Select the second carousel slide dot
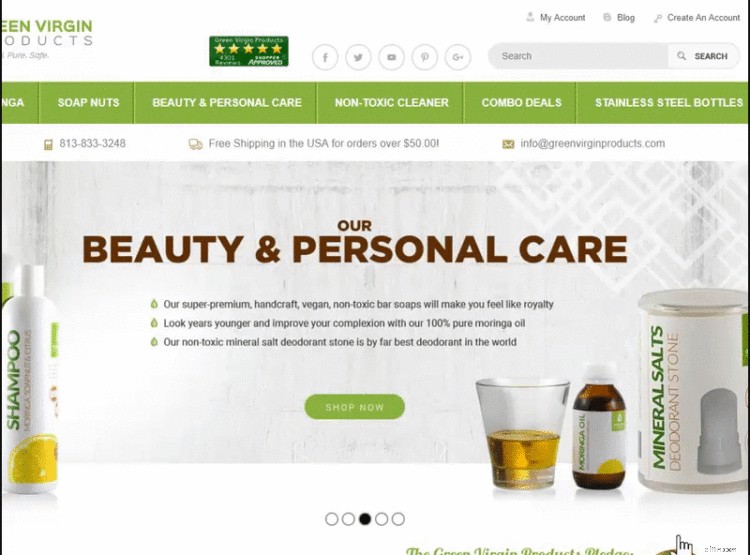 coord(348,519)
